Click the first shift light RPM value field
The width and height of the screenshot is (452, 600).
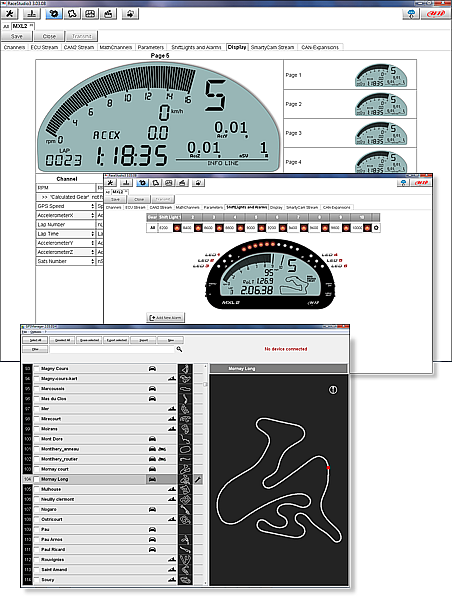(165, 228)
